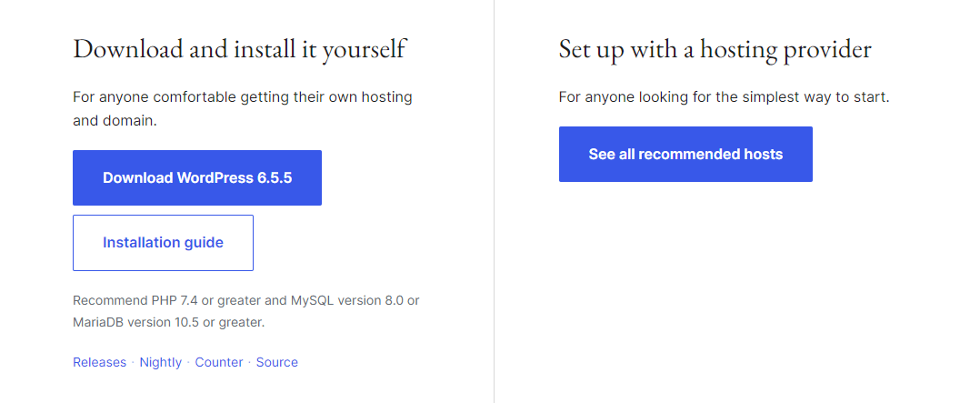The width and height of the screenshot is (980, 403).
Task: Click See all recommended hosts
Action: tap(685, 155)
